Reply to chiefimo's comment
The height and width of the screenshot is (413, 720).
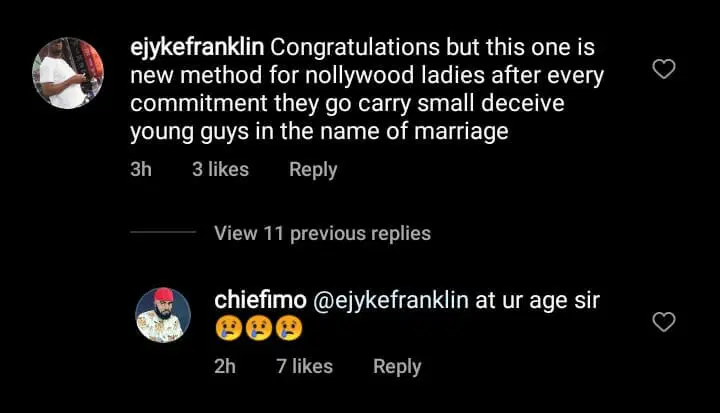click(x=397, y=366)
